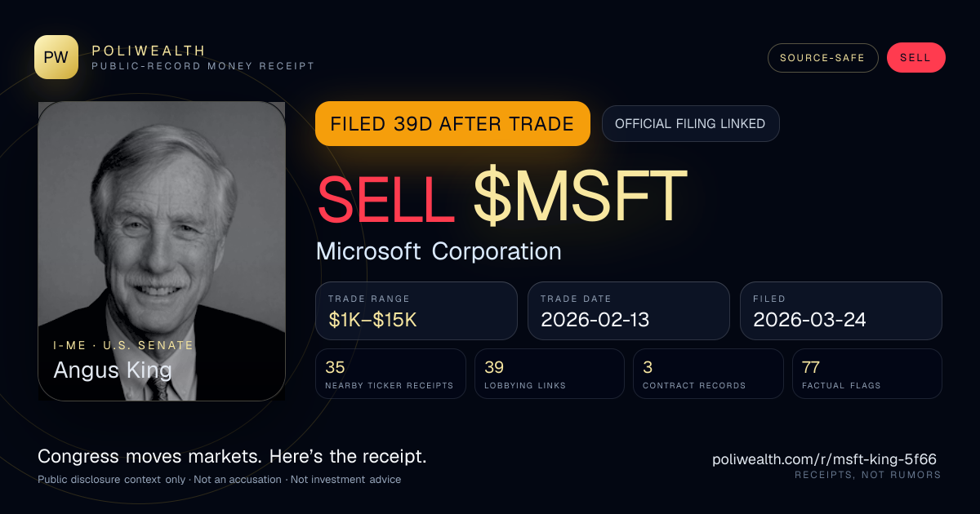Click the Angus King name label
Screen dimensions: 980x514
[113, 370]
